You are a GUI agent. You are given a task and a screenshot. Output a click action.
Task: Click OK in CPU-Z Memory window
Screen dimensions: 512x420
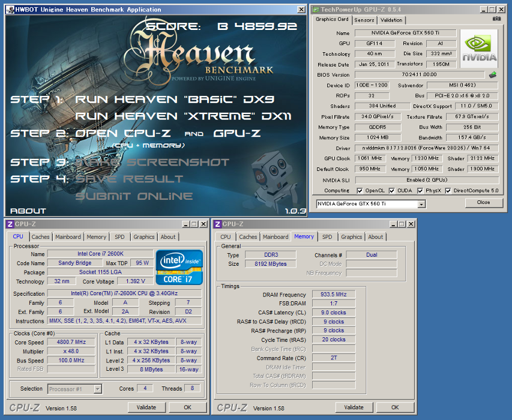(x=395, y=407)
